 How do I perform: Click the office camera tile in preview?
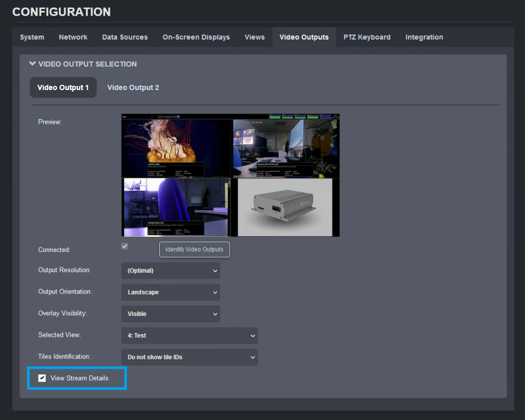point(286,148)
